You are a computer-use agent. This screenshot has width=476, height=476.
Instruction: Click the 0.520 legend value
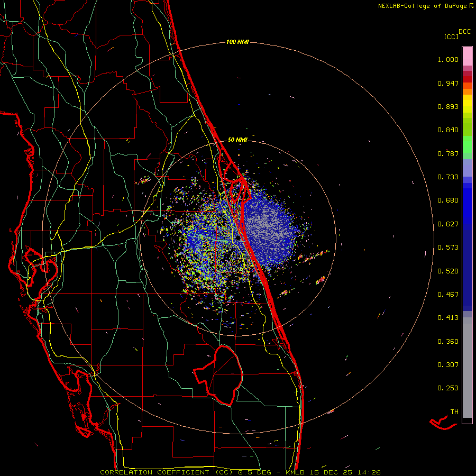click(448, 271)
